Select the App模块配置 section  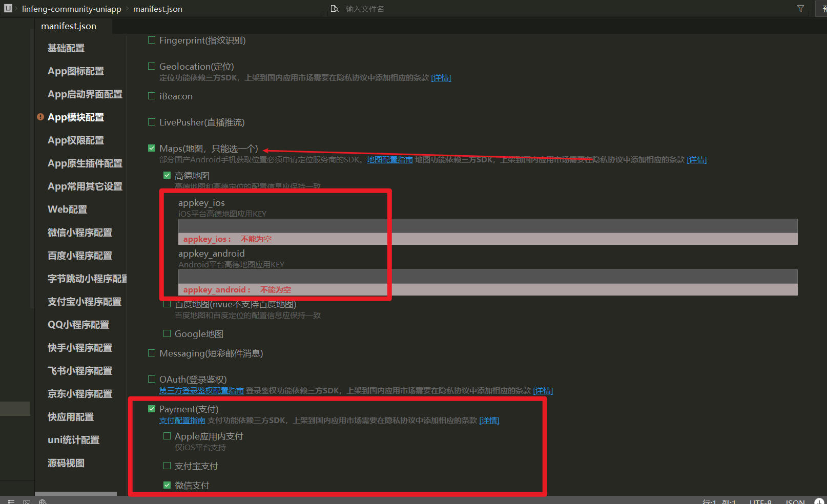76,117
